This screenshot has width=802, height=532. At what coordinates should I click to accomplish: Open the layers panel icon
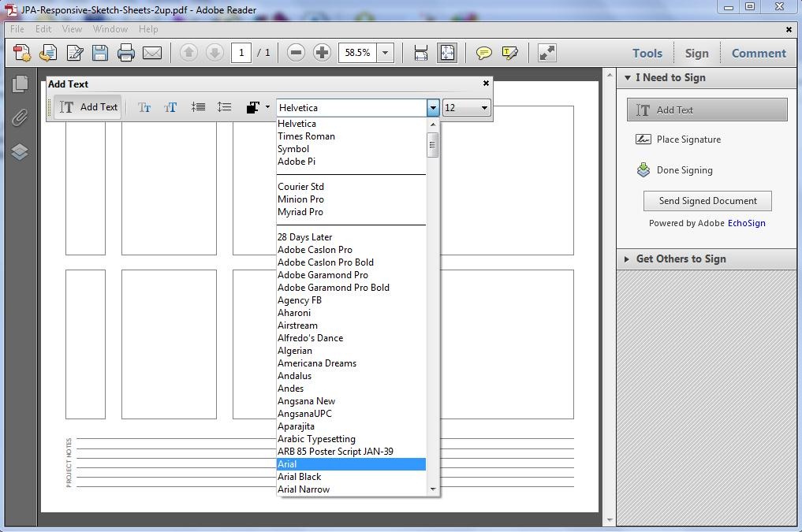(x=20, y=152)
